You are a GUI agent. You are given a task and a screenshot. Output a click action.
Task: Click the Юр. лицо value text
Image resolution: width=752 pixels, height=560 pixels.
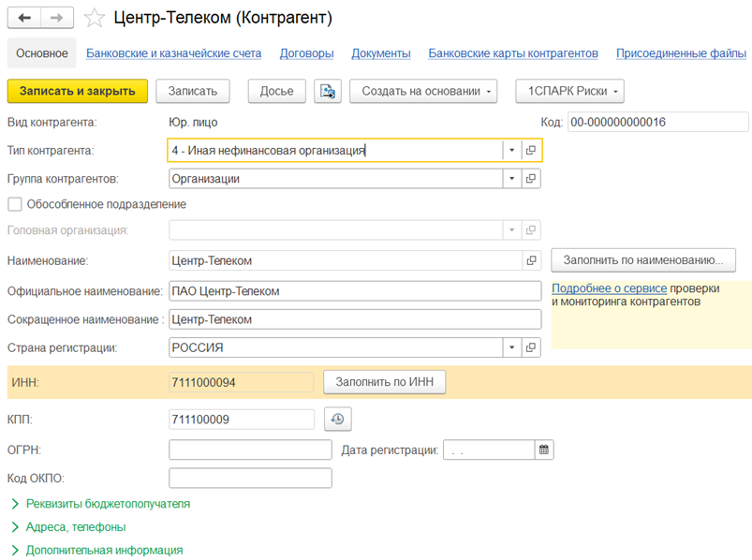click(x=193, y=123)
